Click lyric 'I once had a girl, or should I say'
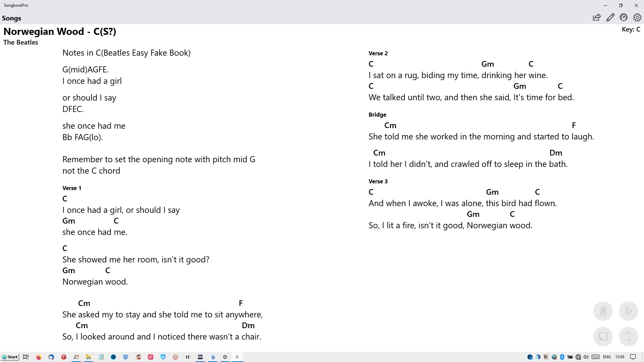This screenshot has height=362, width=644. (x=121, y=210)
